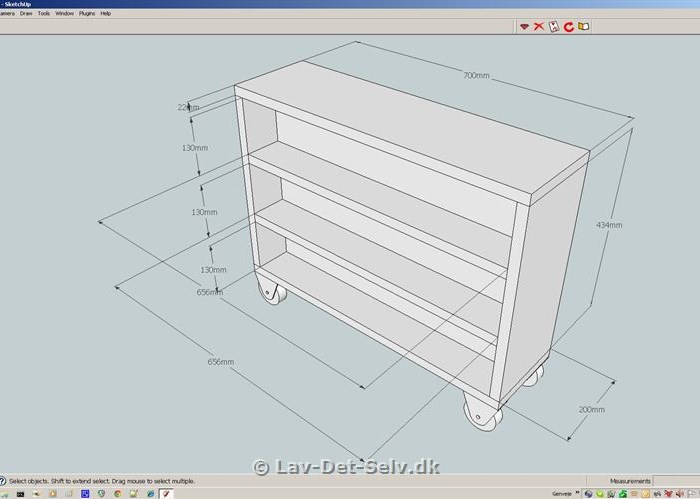Click the notepad with pencil taskbar icon

pyautogui.click(x=134, y=494)
